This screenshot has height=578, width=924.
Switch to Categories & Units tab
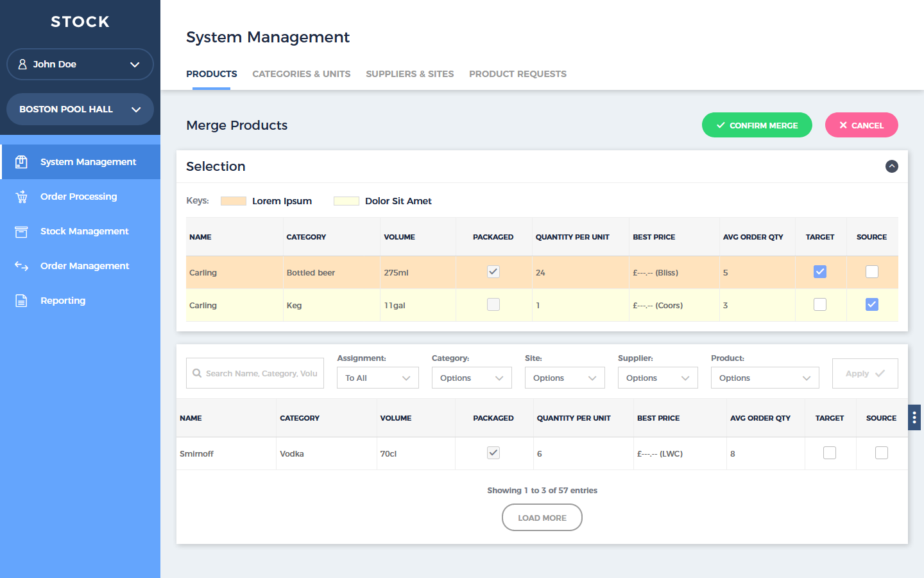(301, 74)
